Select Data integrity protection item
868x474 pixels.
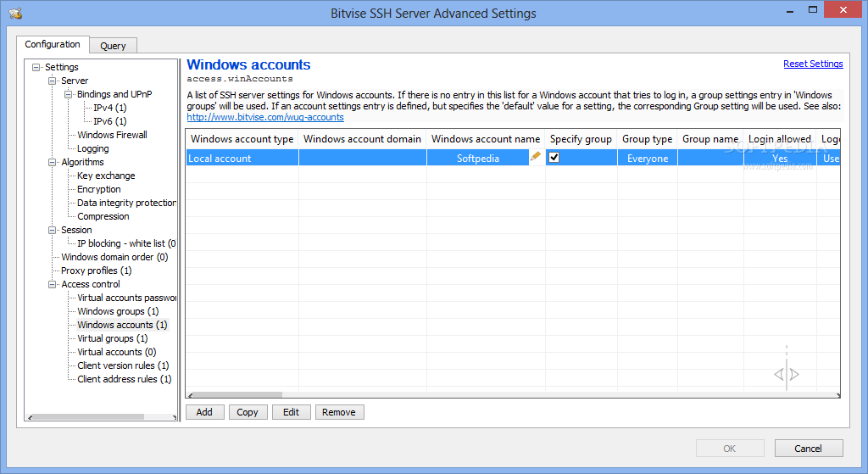(127, 203)
